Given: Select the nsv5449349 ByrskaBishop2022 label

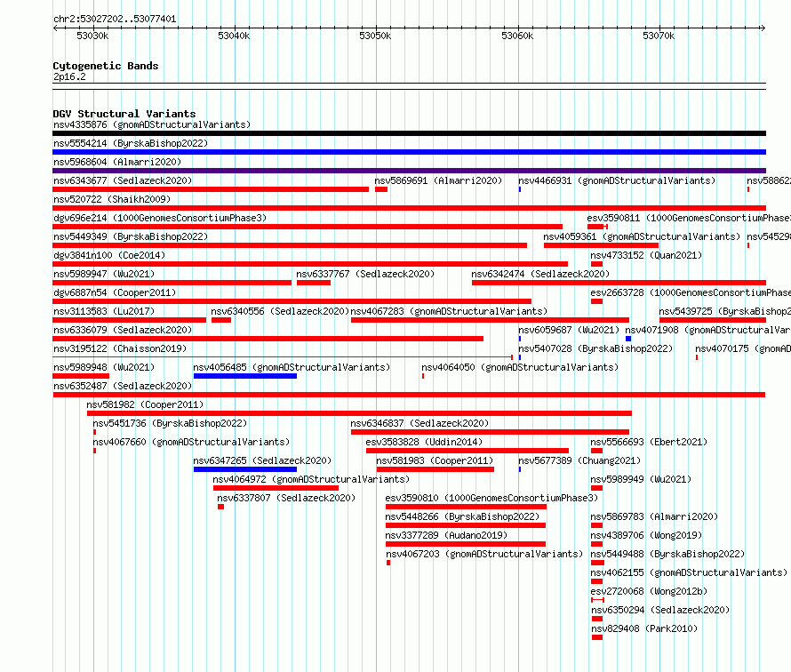Looking at the screenshot, I should [x=131, y=236].
